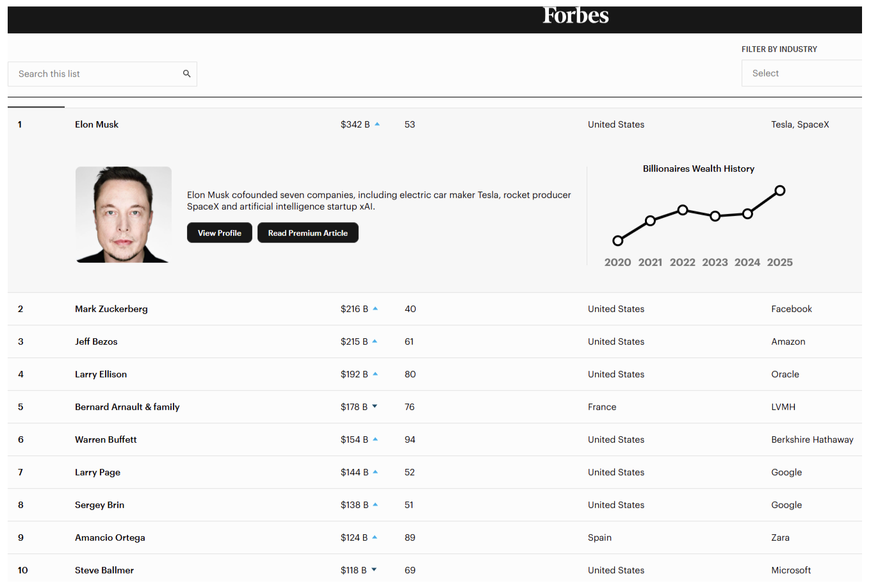Click the 'Amazon' source text
The width and height of the screenshot is (871, 588).
point(788,341)
